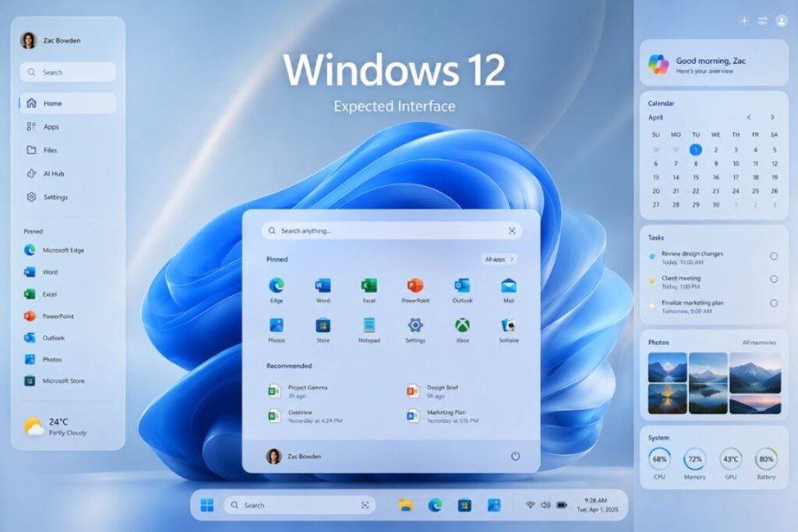Viewport: 798px width, 532px height.
Task: Click the Search anything field in the Start menu
Action: pyautogui.click(x=391, y=231)
